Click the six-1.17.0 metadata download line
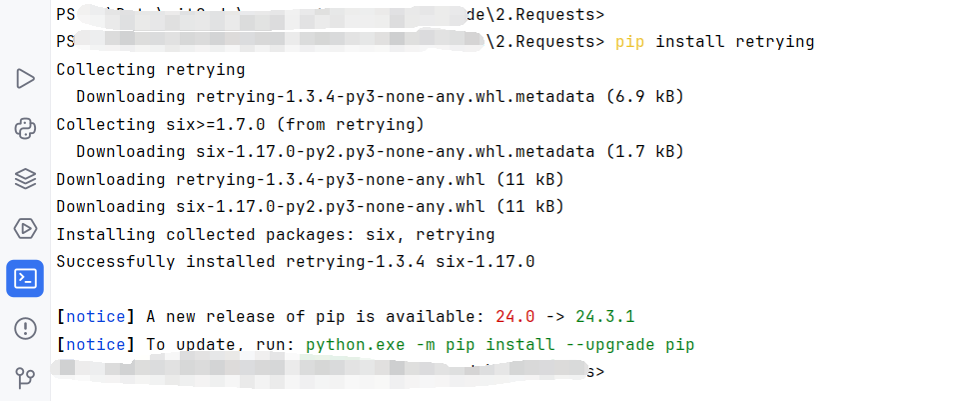The width and height of the screenshot is (980, 401). [380, 151]
